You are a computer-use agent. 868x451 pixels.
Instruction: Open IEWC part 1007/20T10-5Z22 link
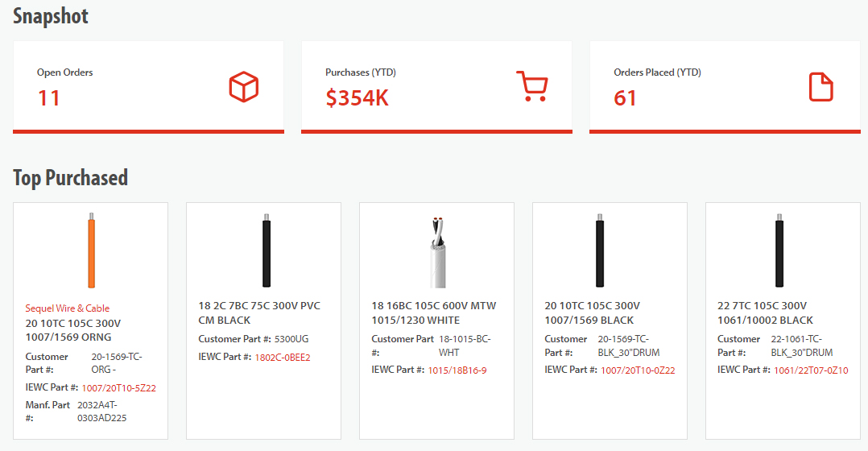tap(118, 388)
